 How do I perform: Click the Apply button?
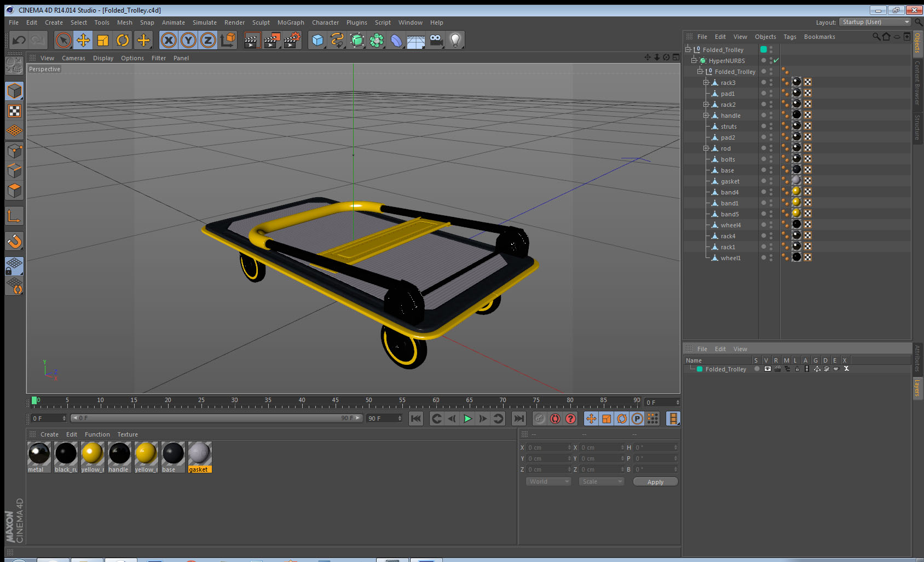[x=655, y=482]
